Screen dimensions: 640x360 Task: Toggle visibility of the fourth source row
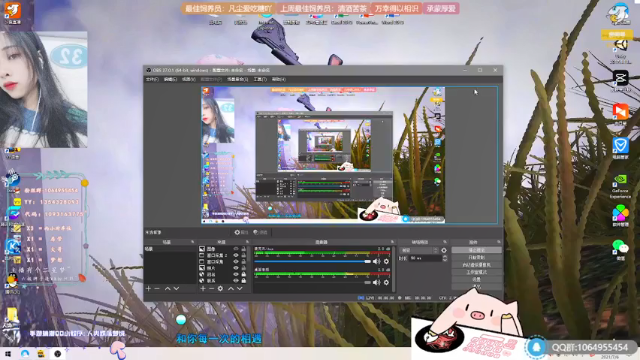point(236,268)
